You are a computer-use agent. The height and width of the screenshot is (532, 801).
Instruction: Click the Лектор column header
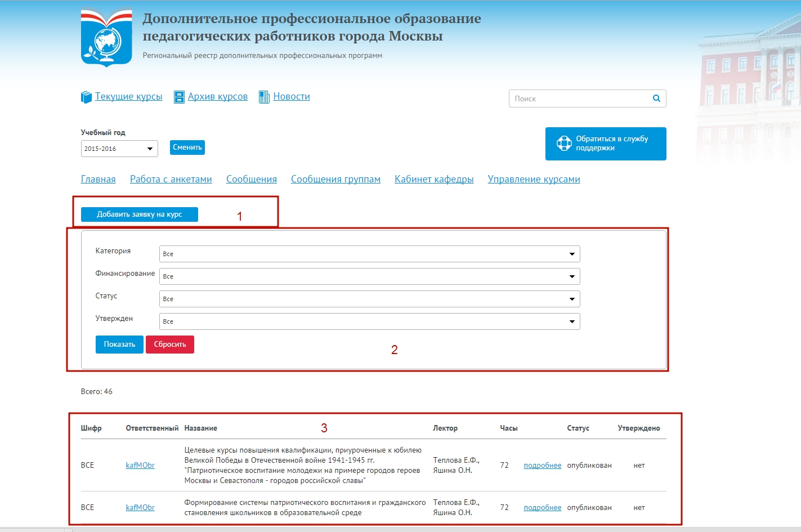point(445,428)
